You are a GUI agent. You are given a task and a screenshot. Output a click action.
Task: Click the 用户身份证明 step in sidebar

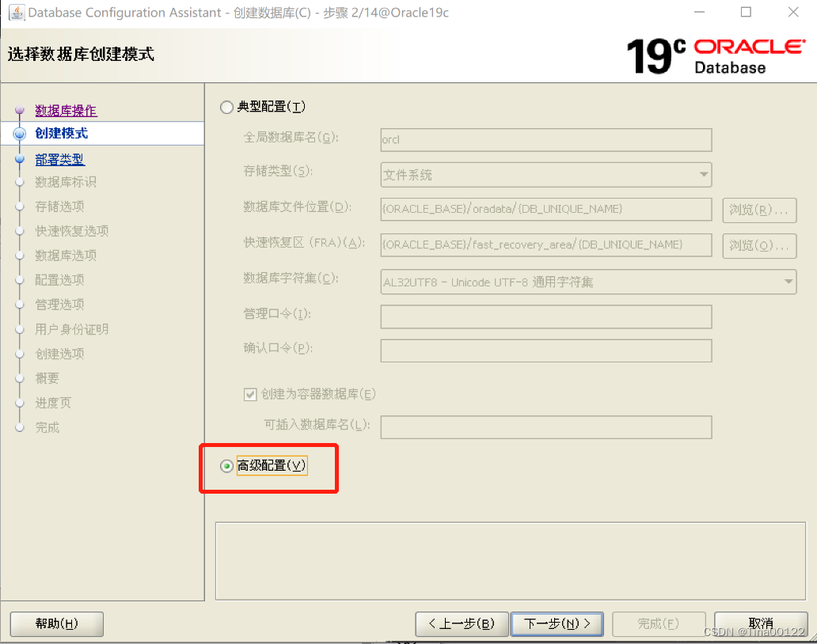point(72,329)
